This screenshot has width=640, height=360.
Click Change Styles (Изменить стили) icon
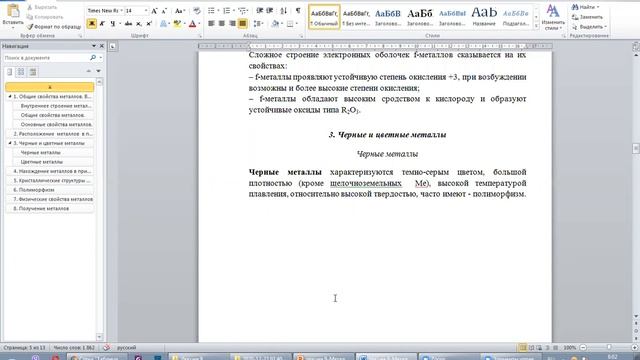click(x=553, y=17)
